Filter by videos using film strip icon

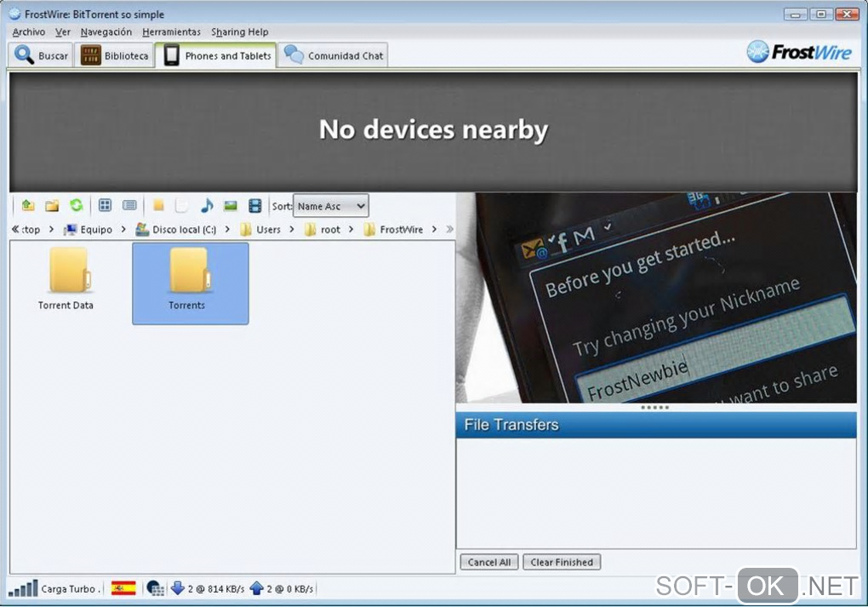click(254, 206)
